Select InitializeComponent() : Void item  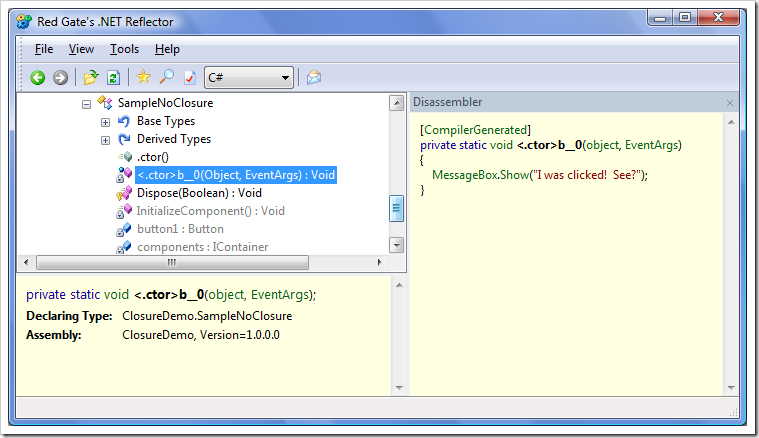(211, 211)
